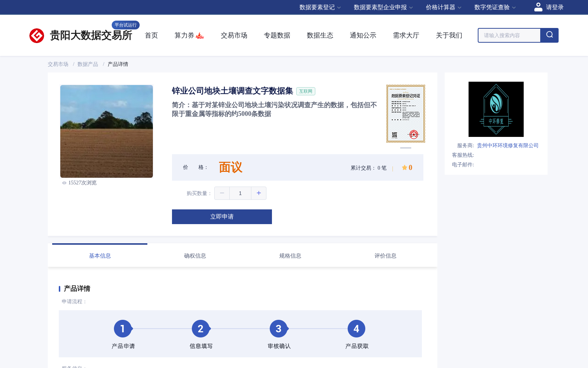The width and height of the screenshot is (588, 368).
Task: Open the 数据要素登记凭证 certificate thumbnail
Action: point(406,114)
